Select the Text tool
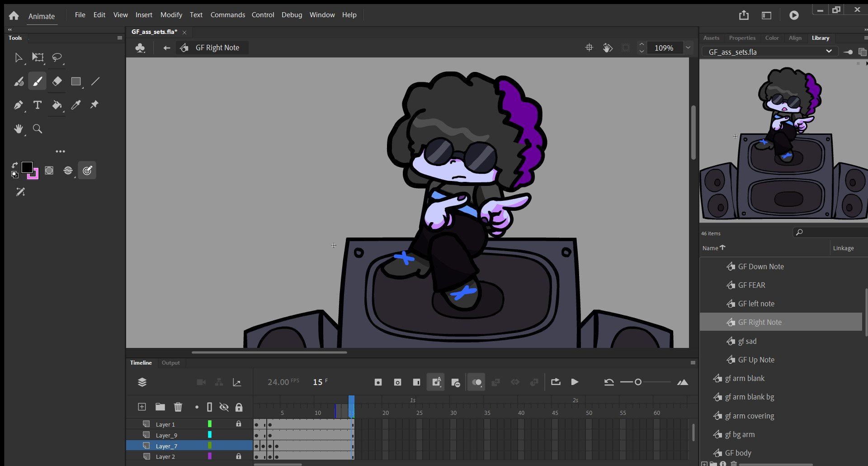The width and height of the screenshot is (868, 466). click(x=38, y=105)
